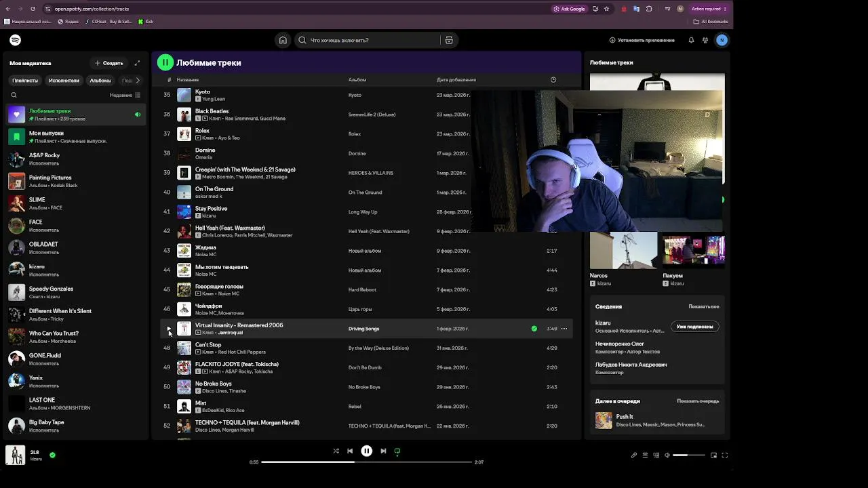
Task: Open the Browse icon in search bar
Action: pyautogui.click(x=449, y=40)
